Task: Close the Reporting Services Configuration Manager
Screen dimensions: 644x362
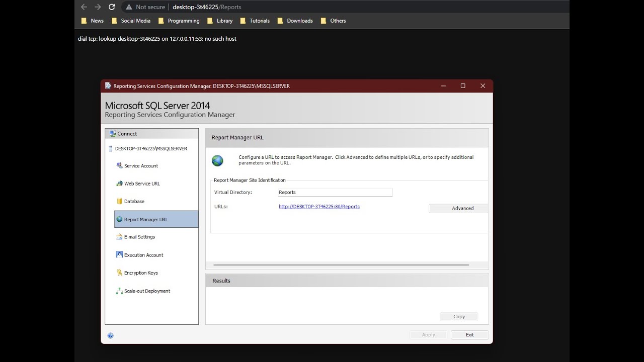Action: click(x=482, y=86)
